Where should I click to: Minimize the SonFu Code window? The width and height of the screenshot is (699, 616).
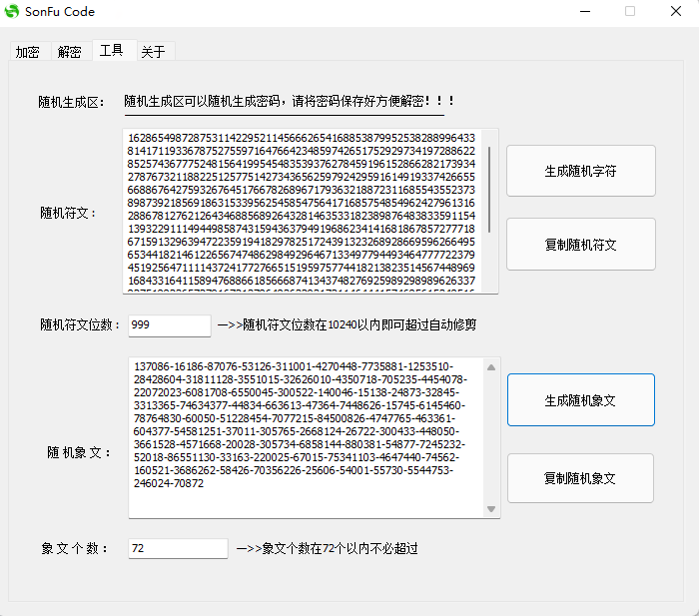(x=582, y=12)
